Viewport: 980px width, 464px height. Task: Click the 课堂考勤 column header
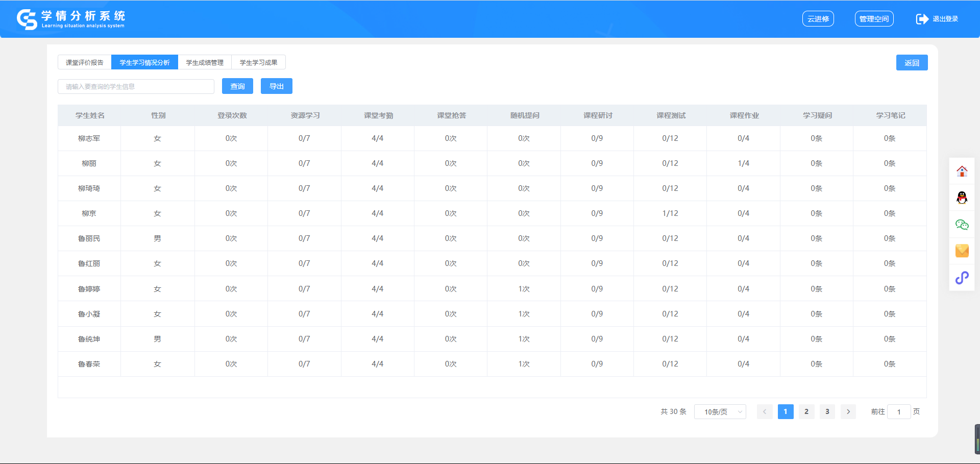click(378, 115)
